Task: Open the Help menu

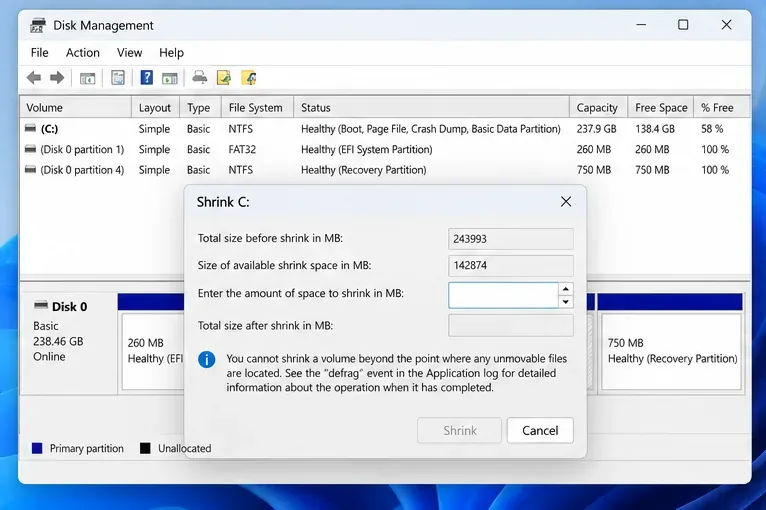Action: (171, 53)
